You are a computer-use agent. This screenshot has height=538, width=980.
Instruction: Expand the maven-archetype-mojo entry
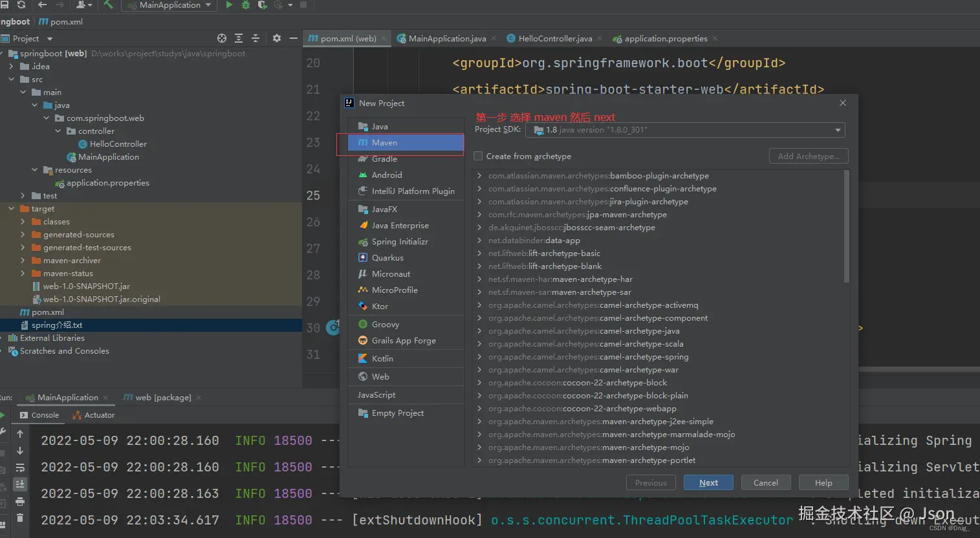(x=479, y=447)
